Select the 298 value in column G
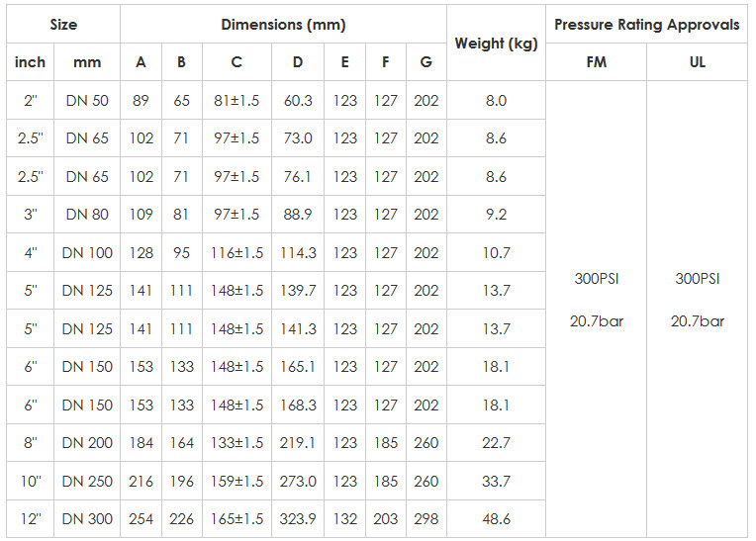 tap(426, 519)
